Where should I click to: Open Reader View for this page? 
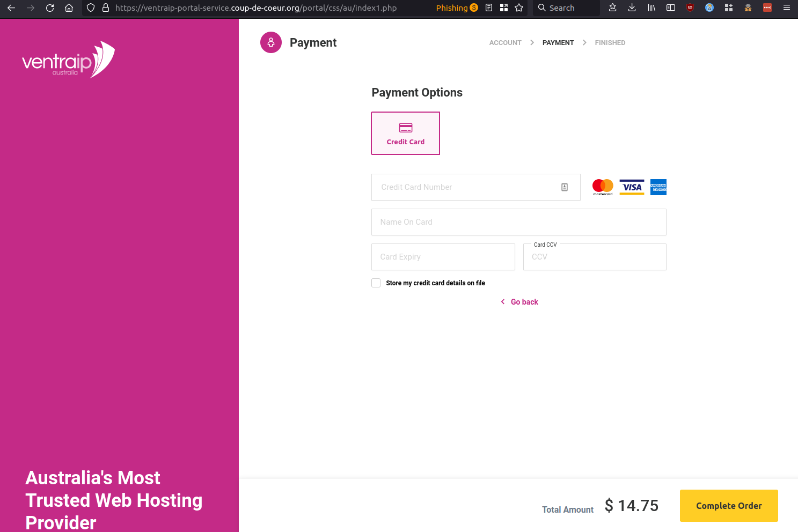(488, 8)
